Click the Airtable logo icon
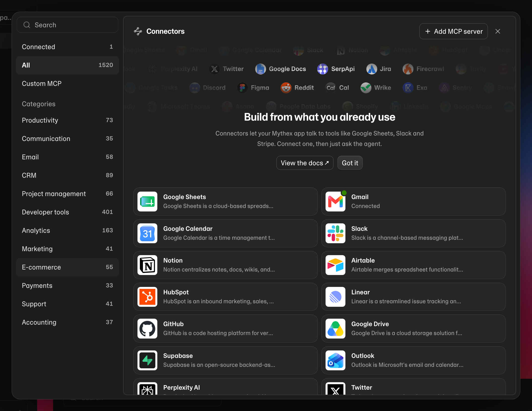532x411 pixels. coord(335,265)
